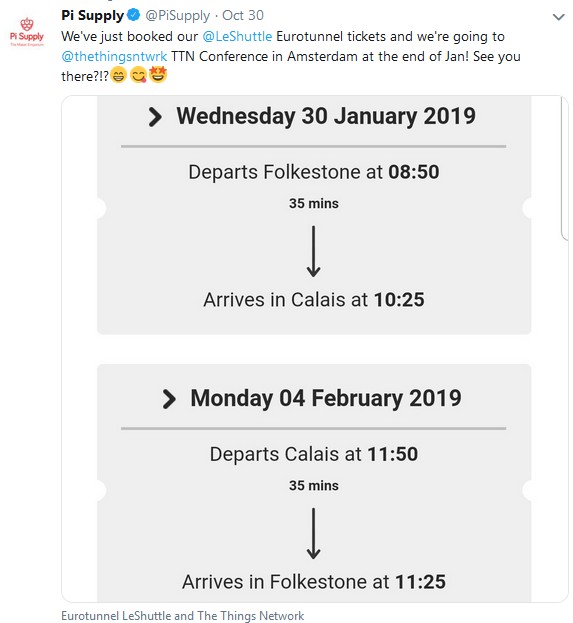Click the blue verified badge next to Pi Supply
Screen dimensions: 573x623
pos(134,15)
